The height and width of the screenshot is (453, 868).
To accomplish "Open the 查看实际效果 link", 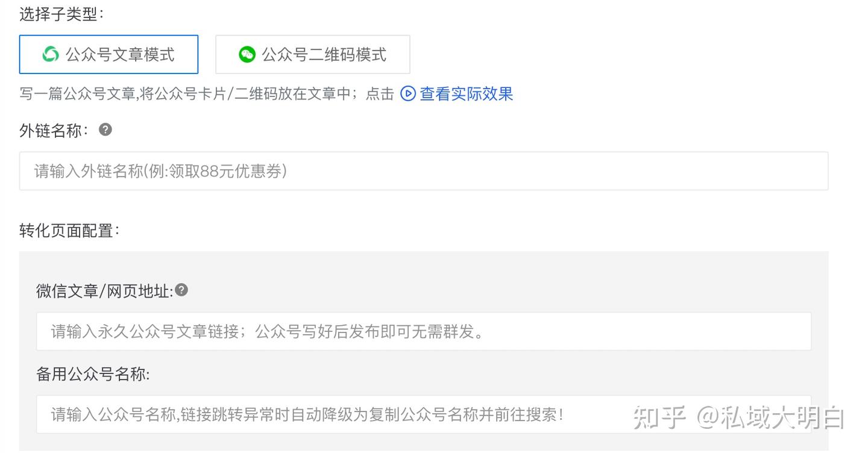I will [x=466, y=94].
